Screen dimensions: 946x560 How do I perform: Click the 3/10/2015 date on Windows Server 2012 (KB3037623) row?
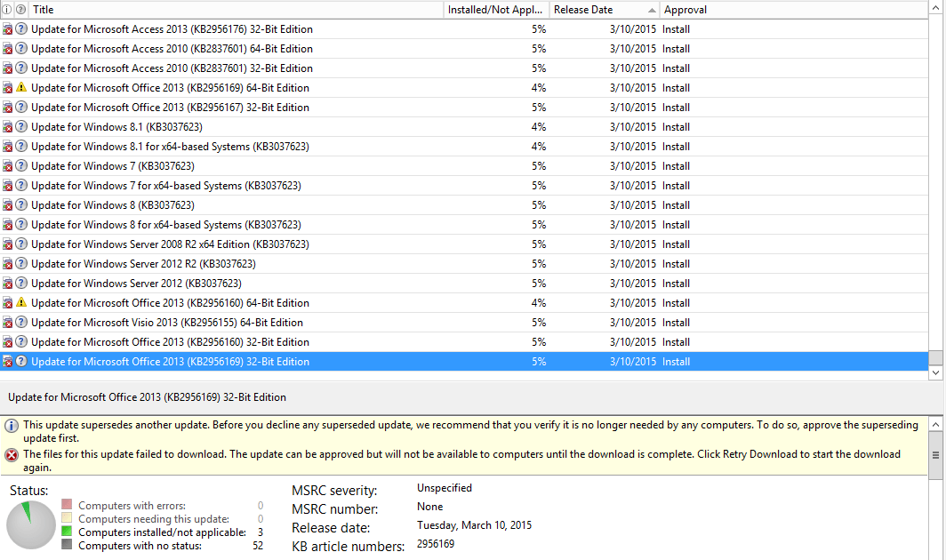coord(633,283)
